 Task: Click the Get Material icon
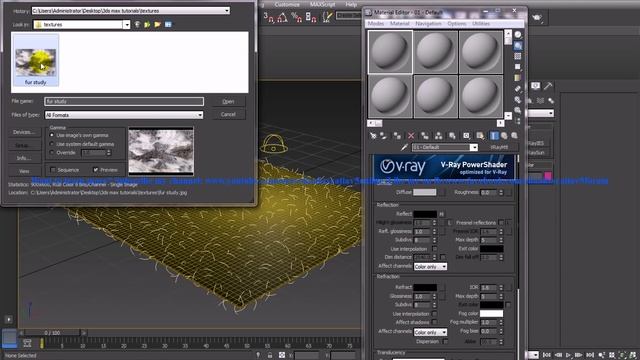373,136
